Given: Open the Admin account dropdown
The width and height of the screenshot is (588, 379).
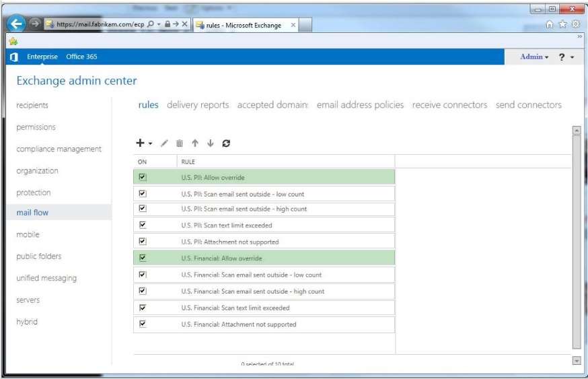Looking at the screenshot, I should click(x=534, y=57).
